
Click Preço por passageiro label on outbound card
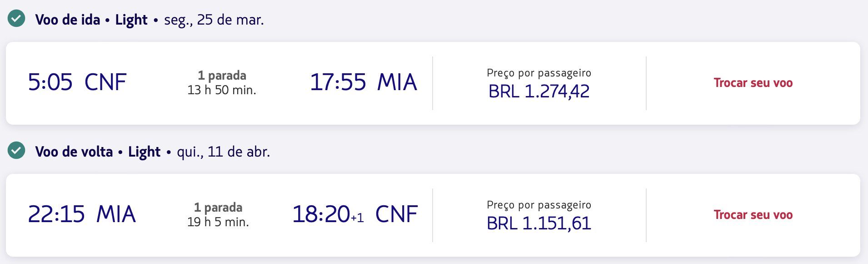click(539, 73)
